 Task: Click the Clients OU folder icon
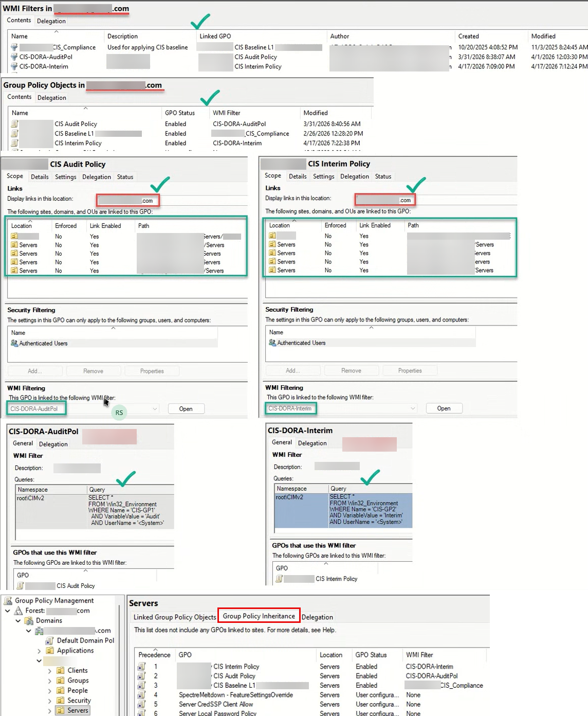point(60,670)
